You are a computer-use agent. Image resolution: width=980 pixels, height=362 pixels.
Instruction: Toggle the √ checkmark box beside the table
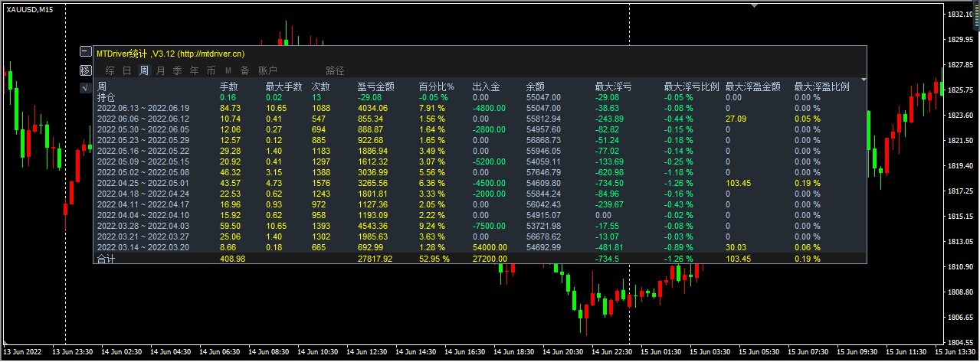click(x=86, y=87)
